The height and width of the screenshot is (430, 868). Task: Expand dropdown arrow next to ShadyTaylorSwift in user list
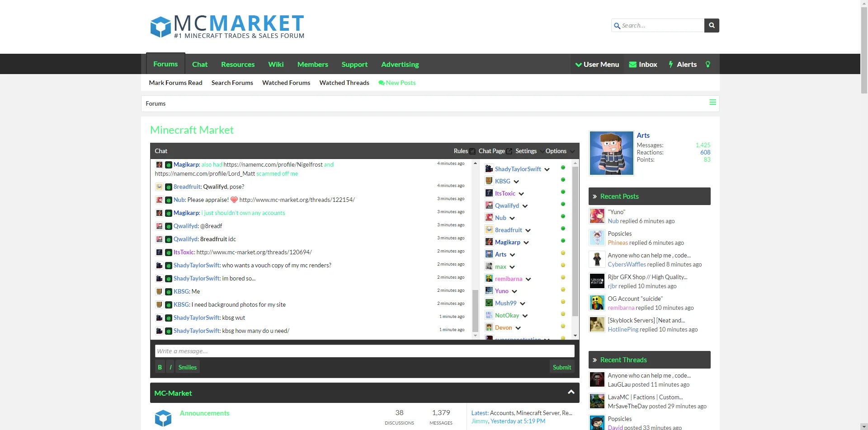pos(547,169)
